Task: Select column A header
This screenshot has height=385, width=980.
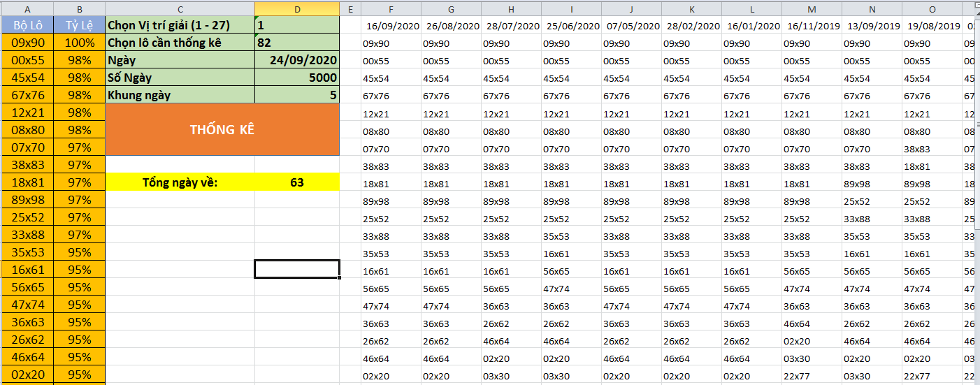Action: coord(27,8)
